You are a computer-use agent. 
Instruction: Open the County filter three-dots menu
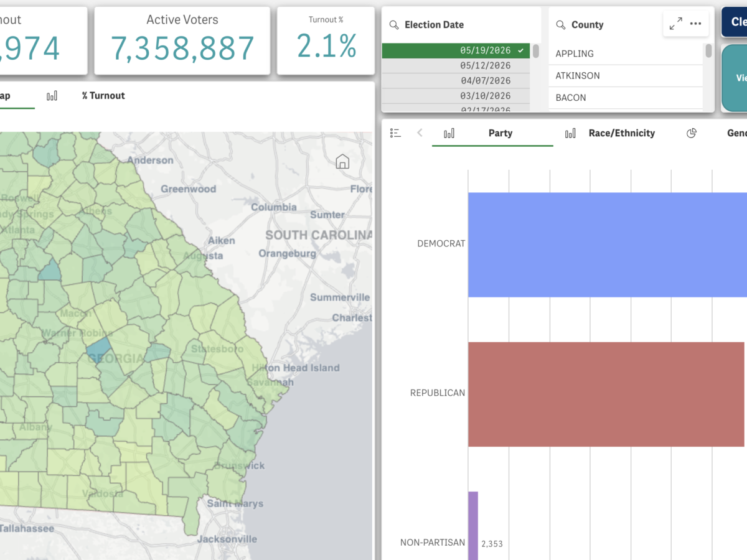696,24
